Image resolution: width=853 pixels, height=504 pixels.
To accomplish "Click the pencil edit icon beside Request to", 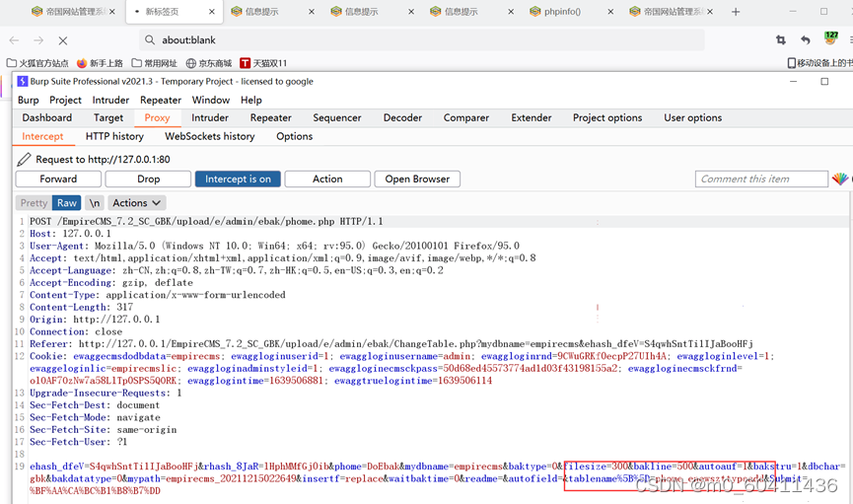I will pyautogui.click(x=24, y=160).
